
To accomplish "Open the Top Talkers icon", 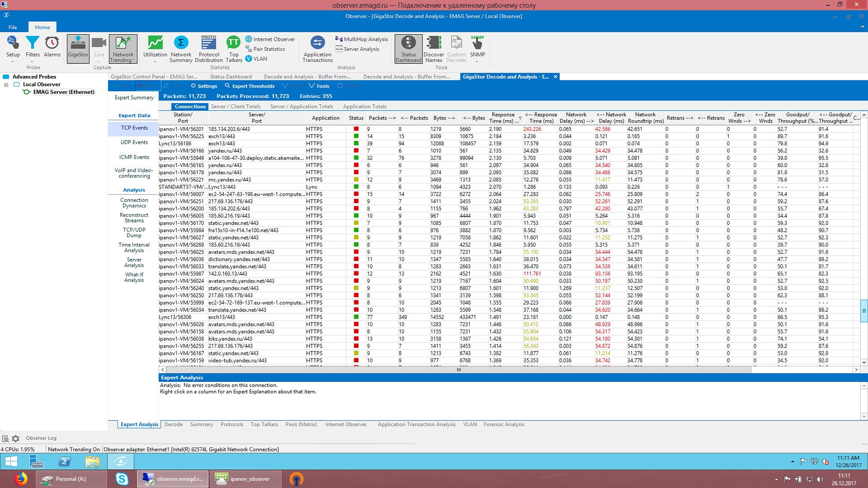I will point(233,43).
